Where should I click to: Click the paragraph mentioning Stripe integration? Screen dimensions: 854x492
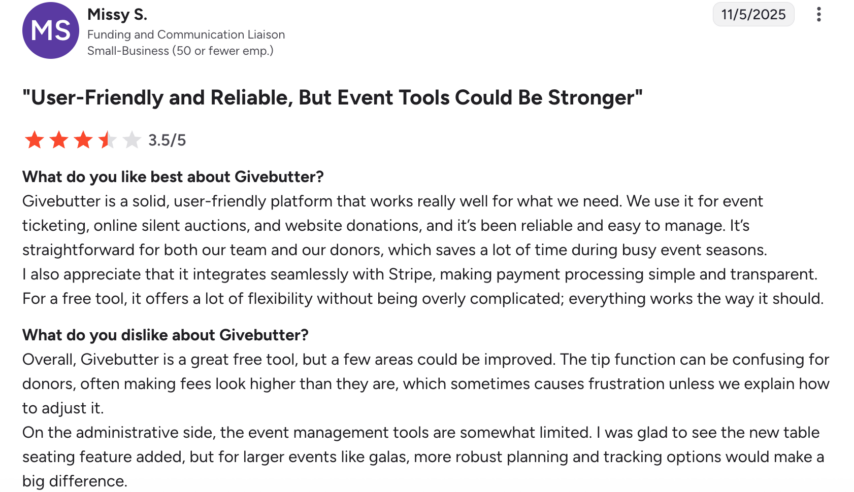point(420,274)
